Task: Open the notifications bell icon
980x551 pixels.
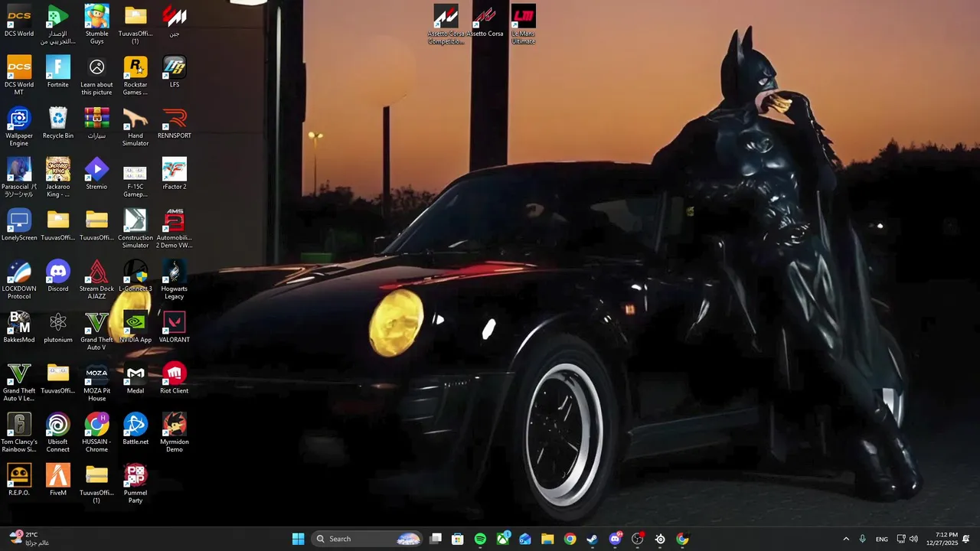Action: [x=966, y=539]
